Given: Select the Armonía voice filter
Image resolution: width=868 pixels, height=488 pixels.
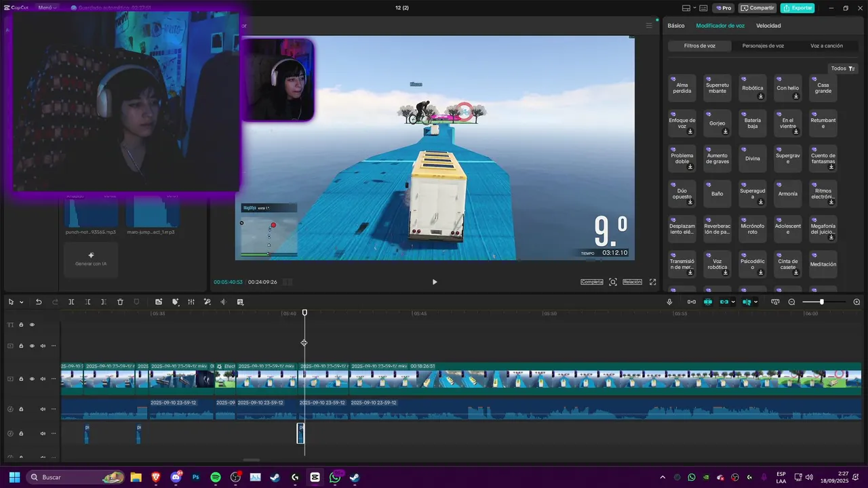Looking at the screenshot, I should click(x=788, y=194).
